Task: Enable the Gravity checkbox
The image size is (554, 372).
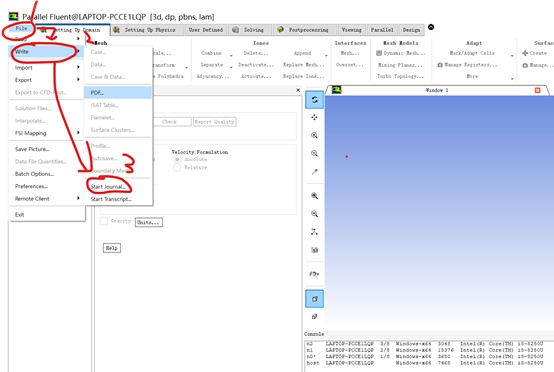Action: click(x=104, y=221)
